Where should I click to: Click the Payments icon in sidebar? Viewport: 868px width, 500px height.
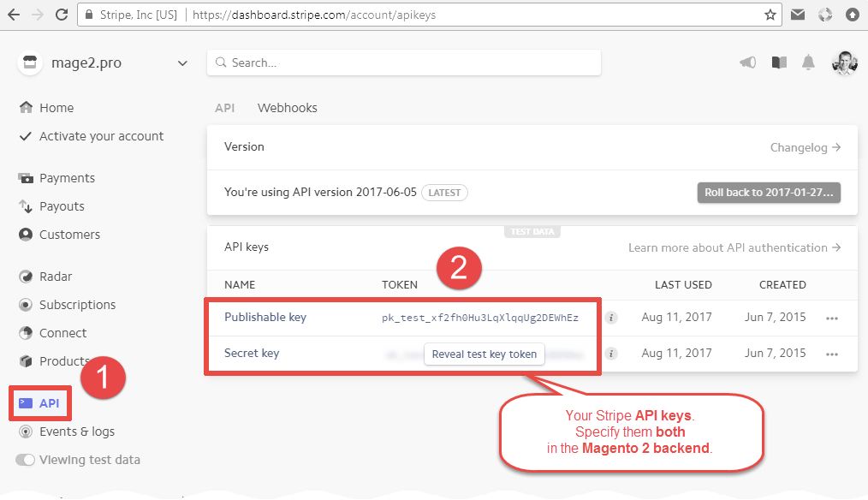[x=26, y=178]
